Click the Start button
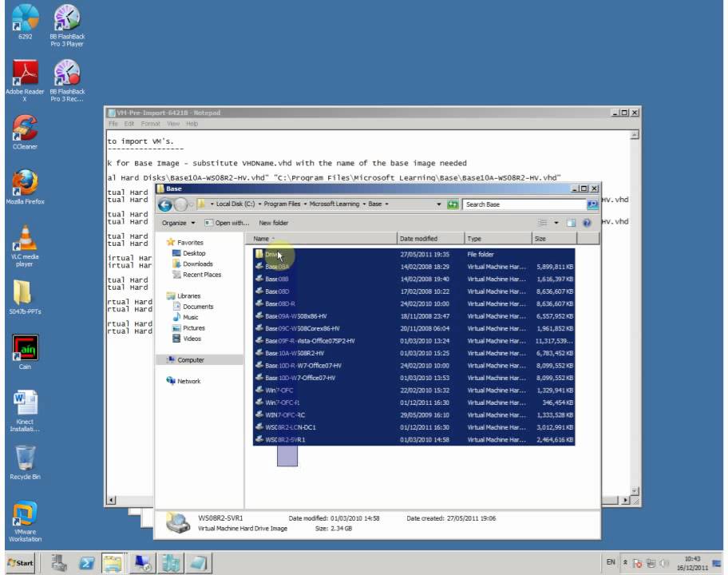 coord(21,563)
